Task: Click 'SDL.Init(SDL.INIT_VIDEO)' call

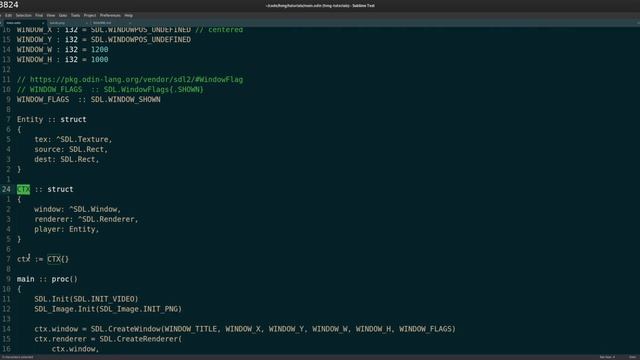Action: (86, 299)
